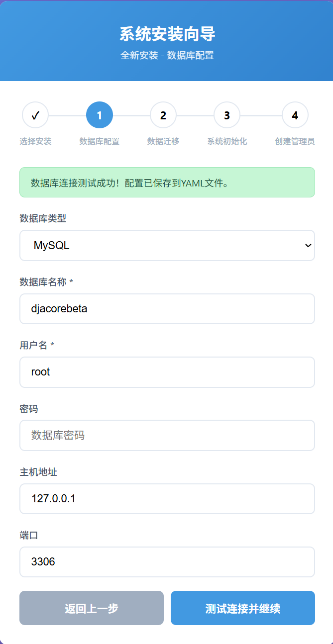Select the 选择安装 step label
This screenshot has height=644, width=333.
[35, 142]
